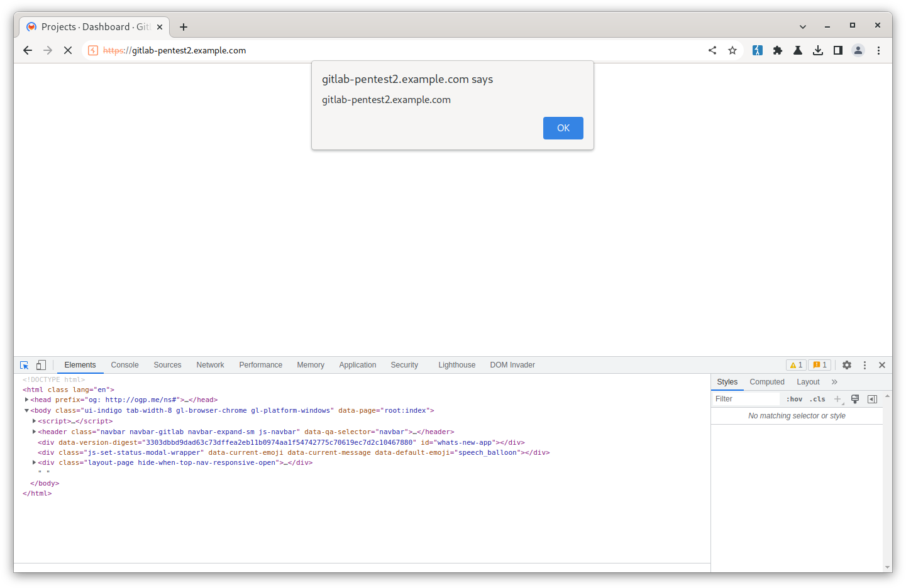Viewport: 906px width, 588px height.
Task: Click the Styles Filter input field
Action: point(745,399)
